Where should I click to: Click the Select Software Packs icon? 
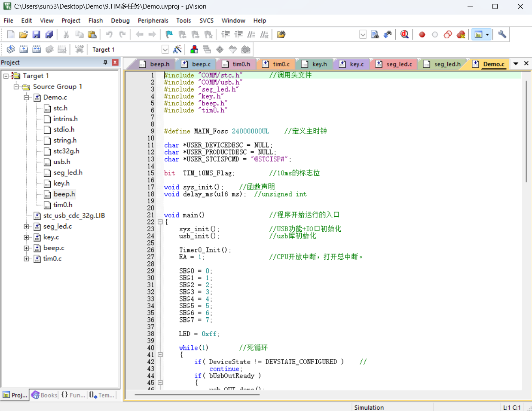click(x=232, y=49)
